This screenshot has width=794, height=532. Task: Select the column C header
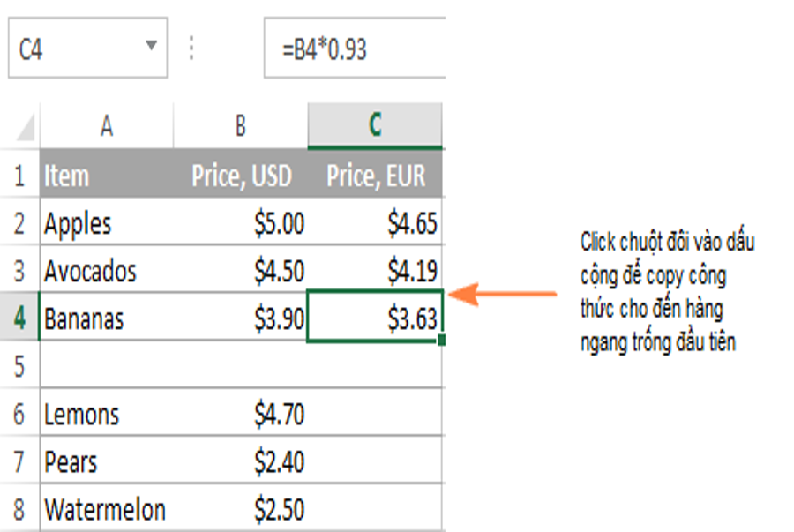pyautogui.click(x=375, y=126)
